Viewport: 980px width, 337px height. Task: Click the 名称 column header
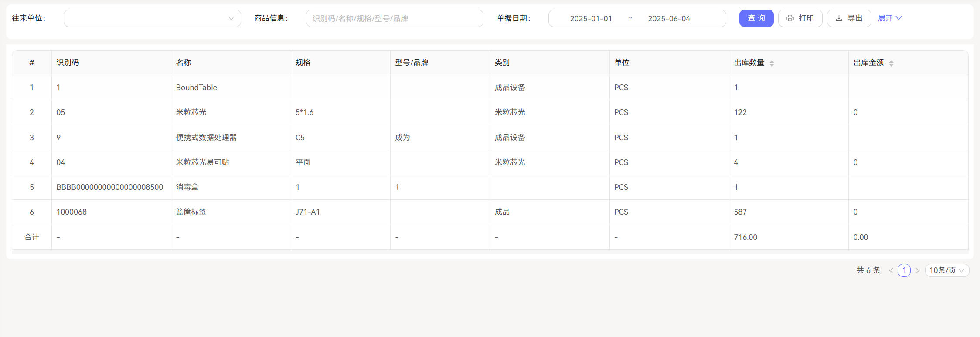184,63
